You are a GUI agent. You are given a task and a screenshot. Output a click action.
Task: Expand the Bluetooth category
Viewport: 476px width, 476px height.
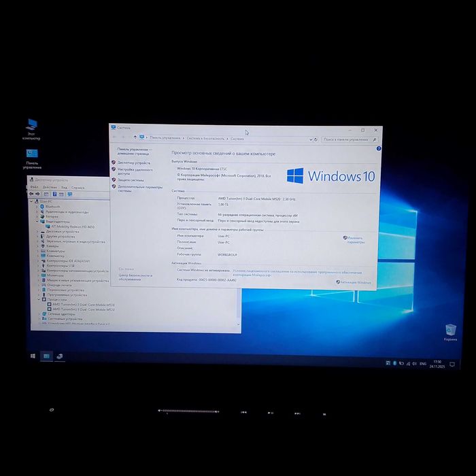tap(37, 207)
